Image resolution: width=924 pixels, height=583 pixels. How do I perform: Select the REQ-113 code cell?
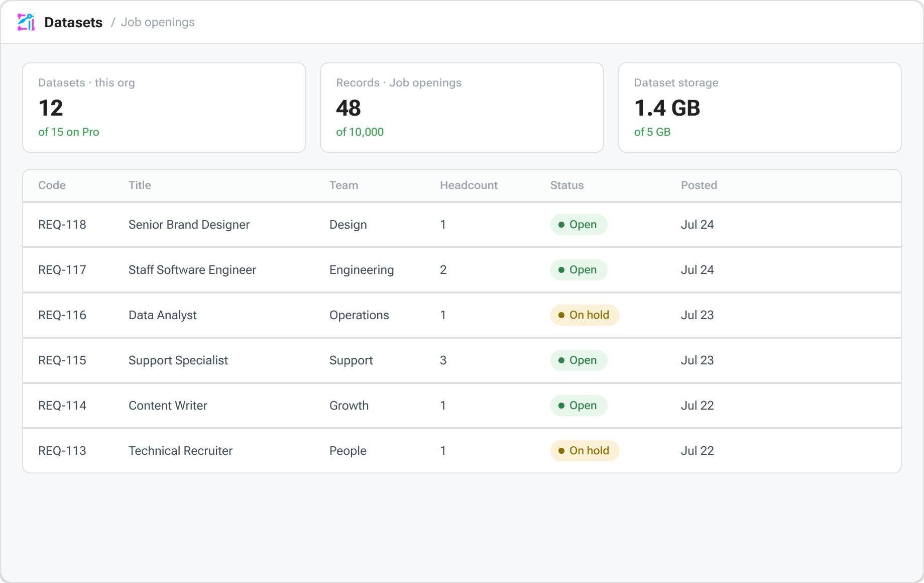pyautogui.click(x=62, y=451)
